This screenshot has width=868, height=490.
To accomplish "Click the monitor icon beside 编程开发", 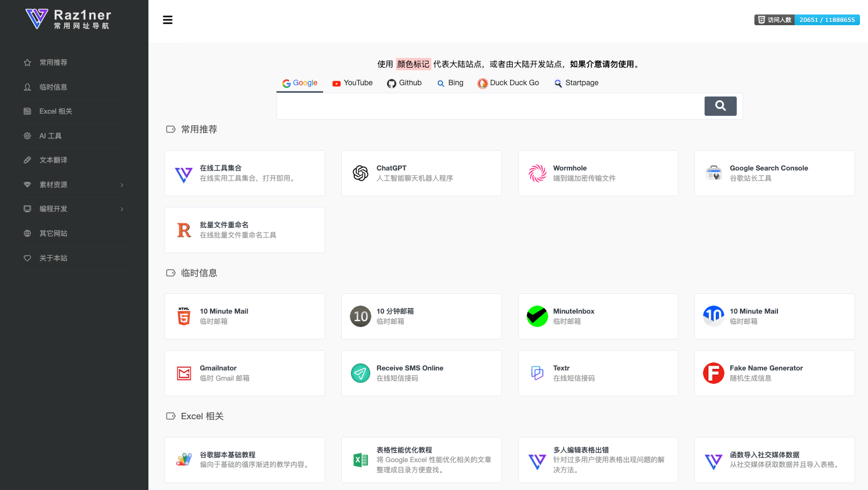I will click(x=27, y=209).
